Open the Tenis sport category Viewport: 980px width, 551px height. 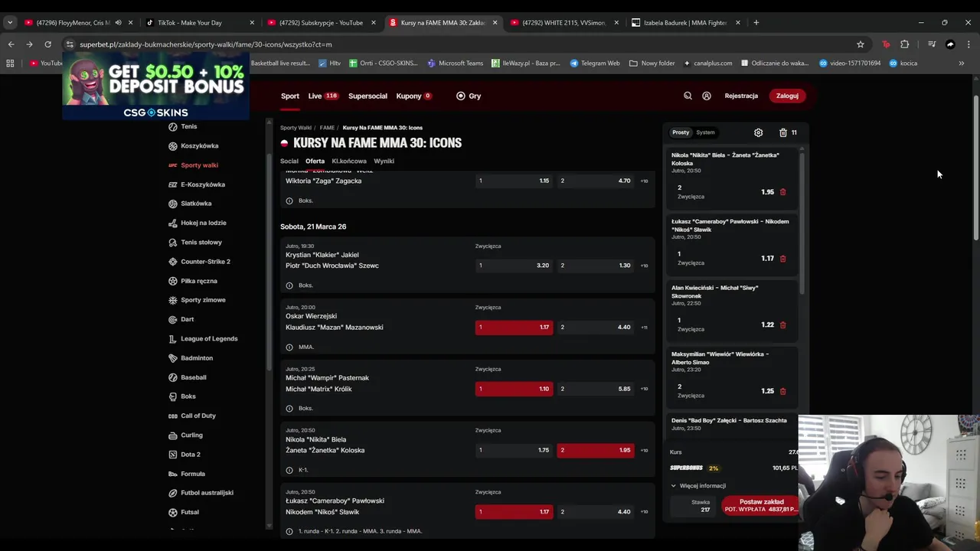[188, 126]
